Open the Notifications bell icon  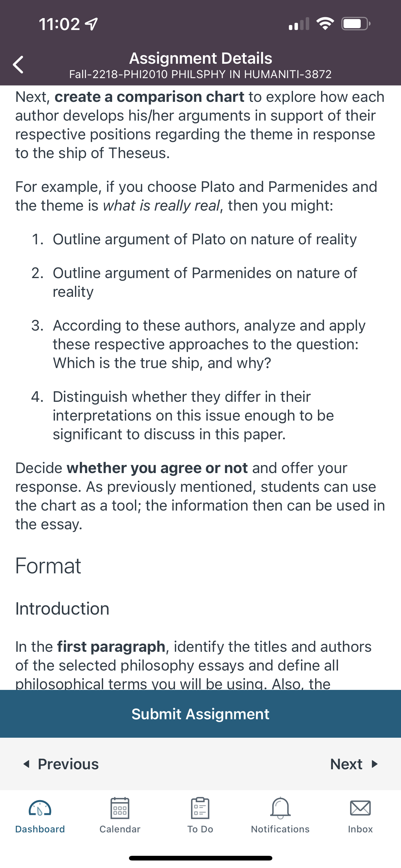[280, 808]
